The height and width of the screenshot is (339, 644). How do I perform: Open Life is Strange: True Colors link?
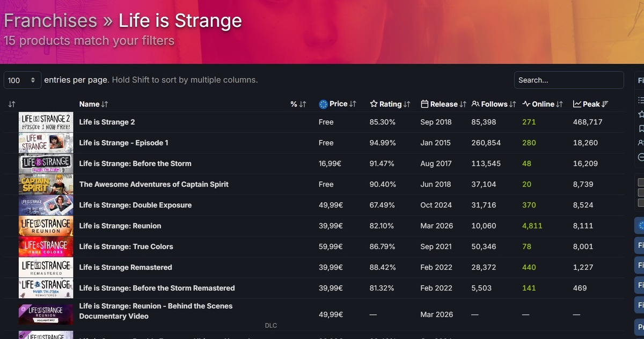126,247
